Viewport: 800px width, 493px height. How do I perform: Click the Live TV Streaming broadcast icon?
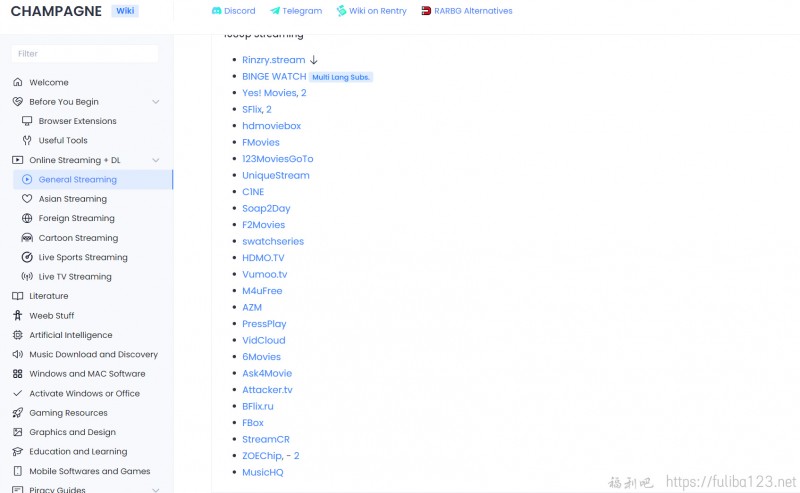(x=27, y=277)
